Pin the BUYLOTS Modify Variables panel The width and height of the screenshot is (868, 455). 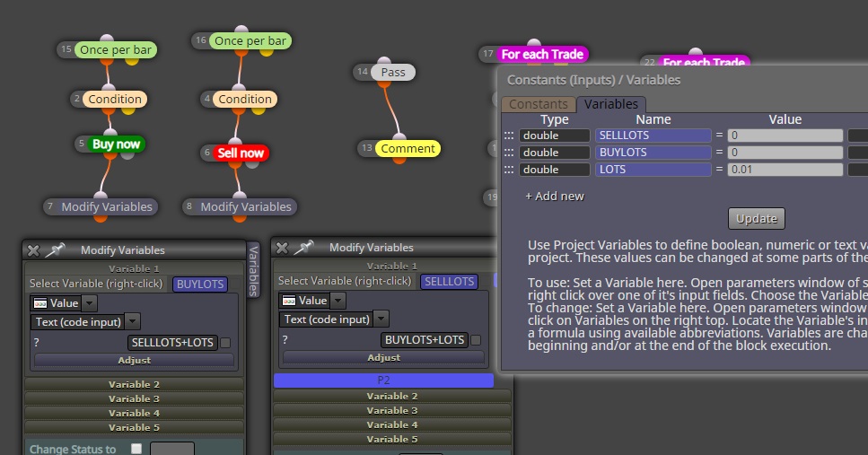pyautogui.click(x=55, y=250)
